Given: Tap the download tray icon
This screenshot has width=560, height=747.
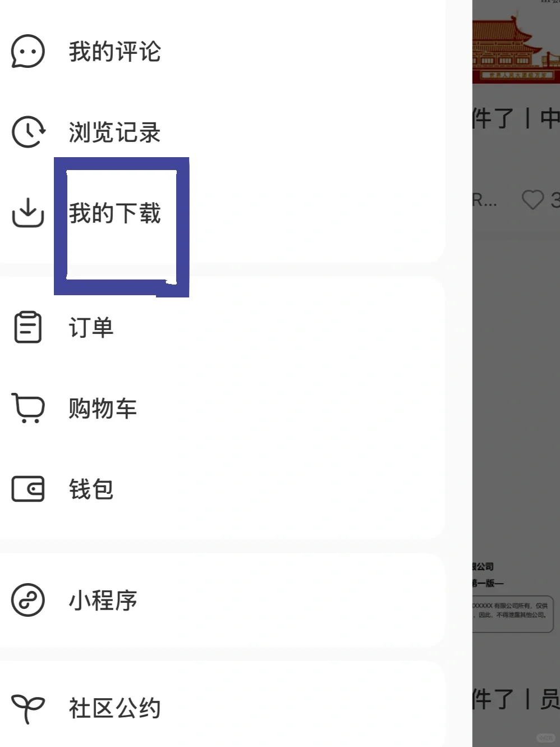Looking at the screenshot, I should coord(27,213).
